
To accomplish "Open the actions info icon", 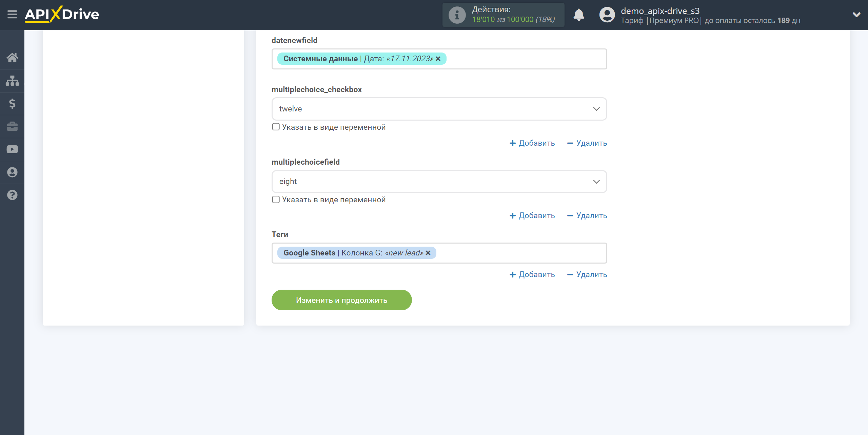I will pyautogui.click(x=457, y=15).
